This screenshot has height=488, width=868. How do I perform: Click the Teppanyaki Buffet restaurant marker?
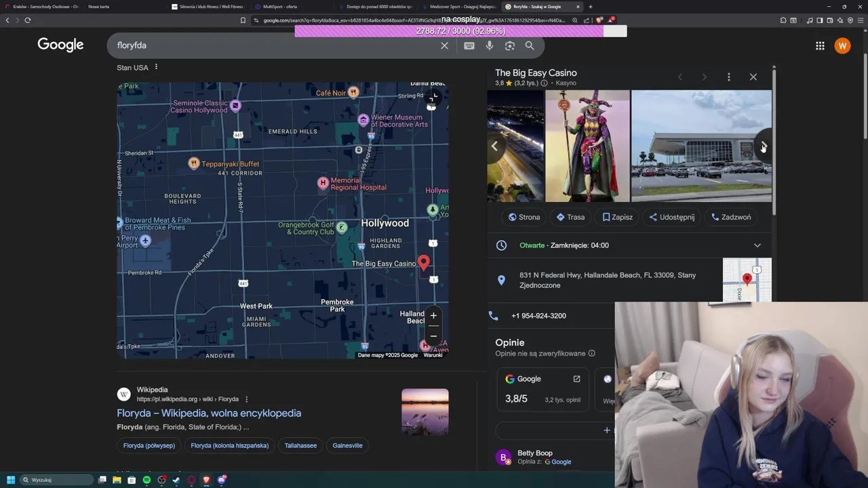(x=194, y=163)
